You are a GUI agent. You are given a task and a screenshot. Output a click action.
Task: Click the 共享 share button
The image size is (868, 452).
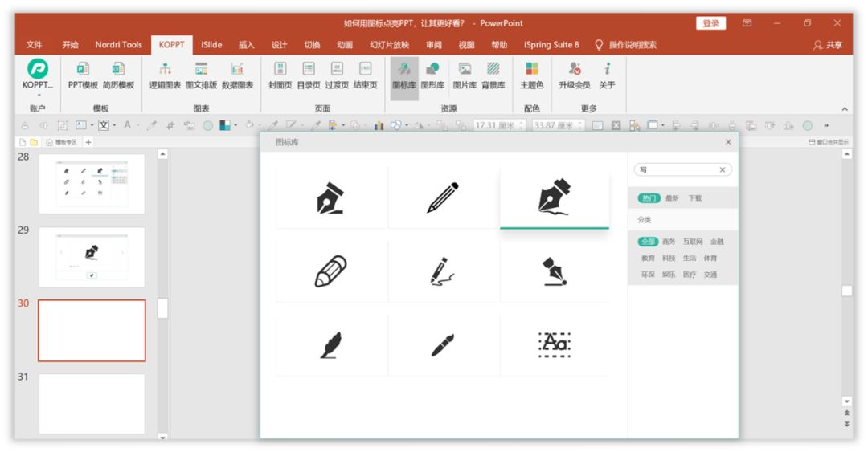coord(828,46)
